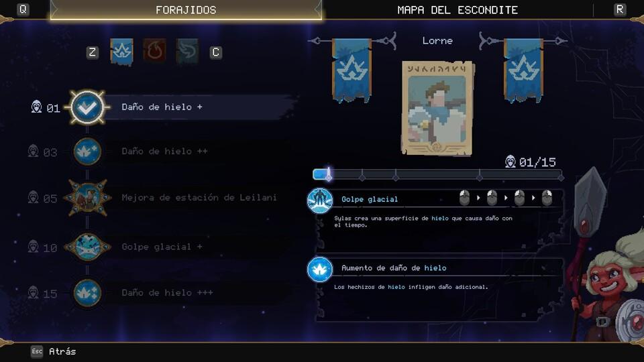Click the Atrás back button
The height and width of the screenshot is (362, 644).
[x=54, y=351]
